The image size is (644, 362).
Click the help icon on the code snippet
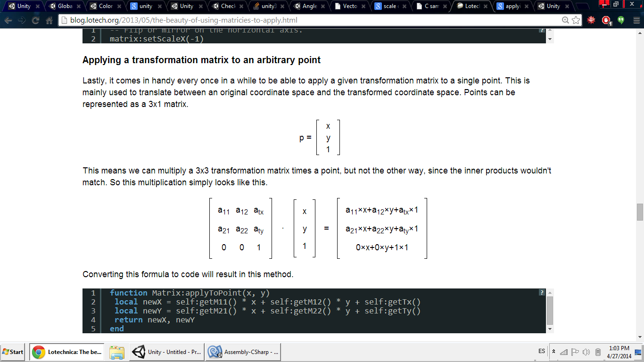[x=541, y=293]
